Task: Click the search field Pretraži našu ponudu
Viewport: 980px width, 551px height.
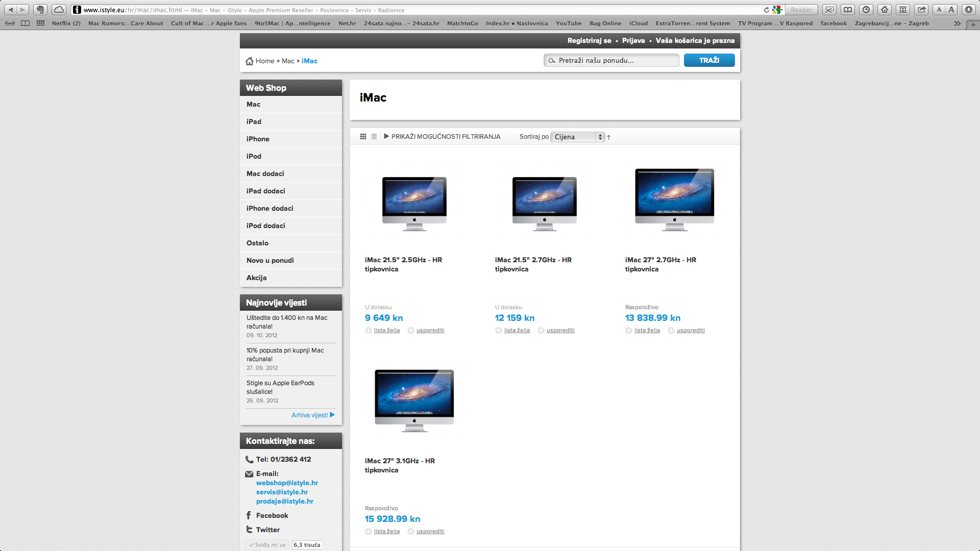Action: tap(611, 60)
